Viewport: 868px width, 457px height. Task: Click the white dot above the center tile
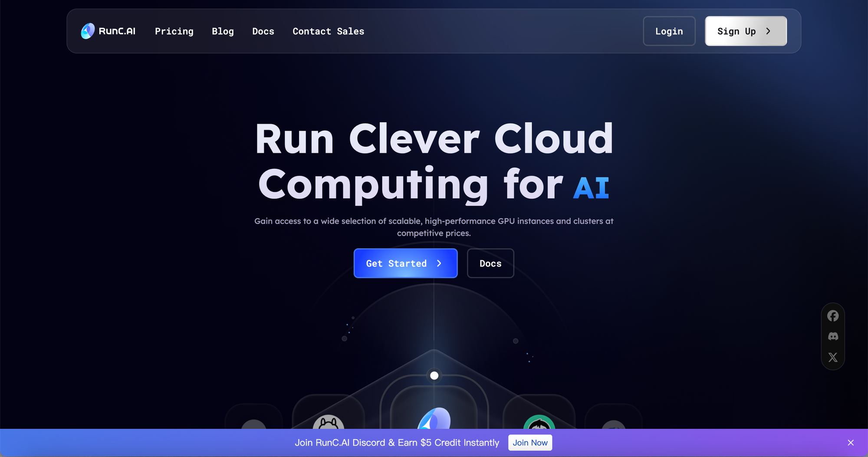(434, 375)
